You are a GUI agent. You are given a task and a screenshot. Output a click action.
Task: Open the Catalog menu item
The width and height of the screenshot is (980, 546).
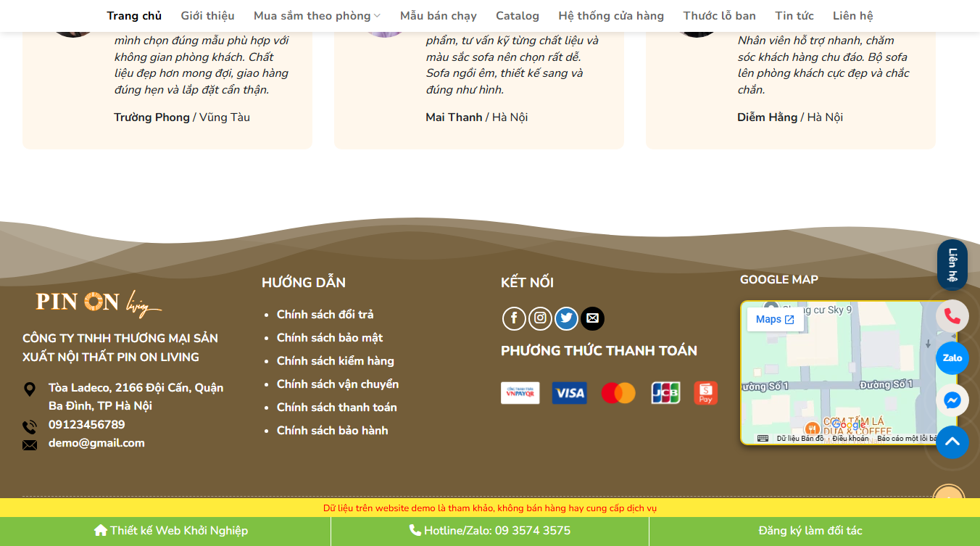click(x=518, y=16)
